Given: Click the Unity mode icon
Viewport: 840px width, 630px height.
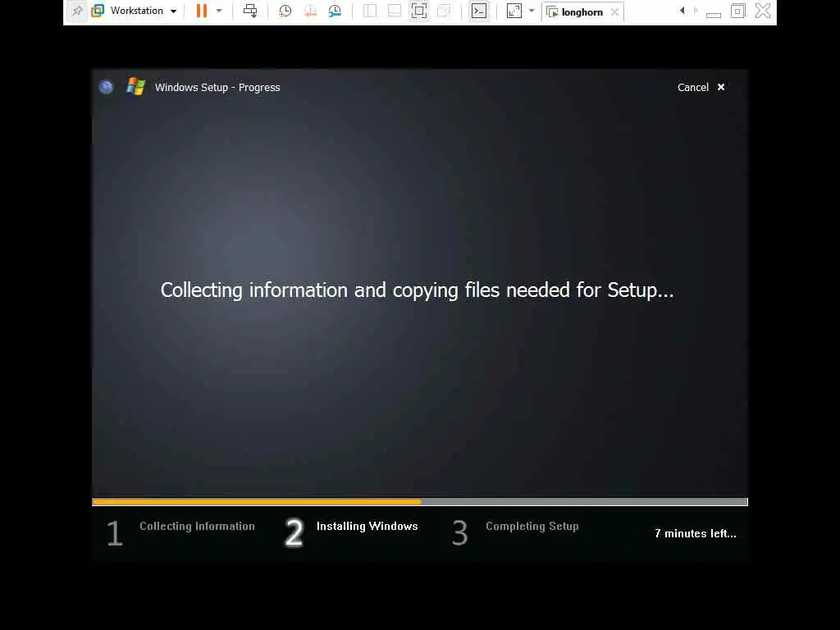Looking at the screenshot, I should 444,11.
